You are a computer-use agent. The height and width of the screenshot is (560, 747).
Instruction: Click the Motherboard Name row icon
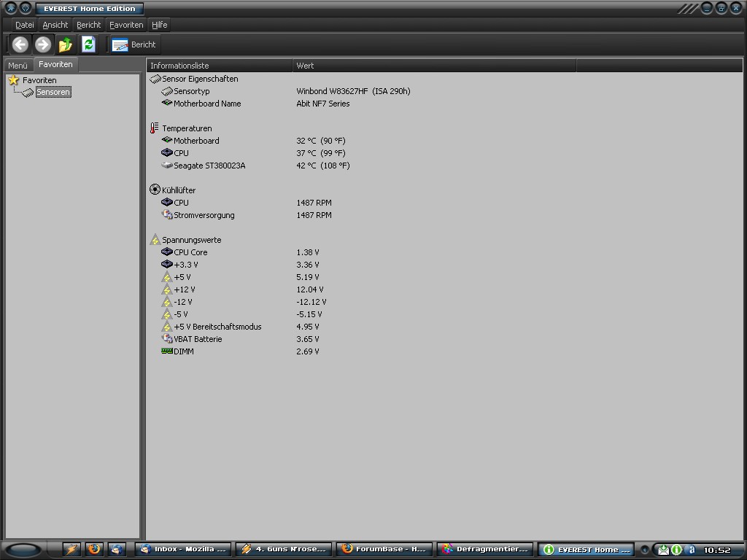[x=167, y=103]
